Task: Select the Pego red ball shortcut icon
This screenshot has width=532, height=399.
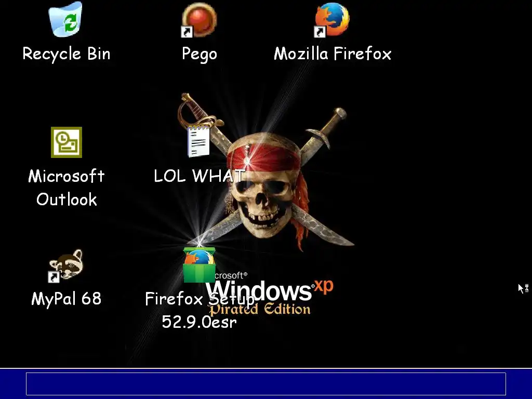Action: [x=199, y=20]
